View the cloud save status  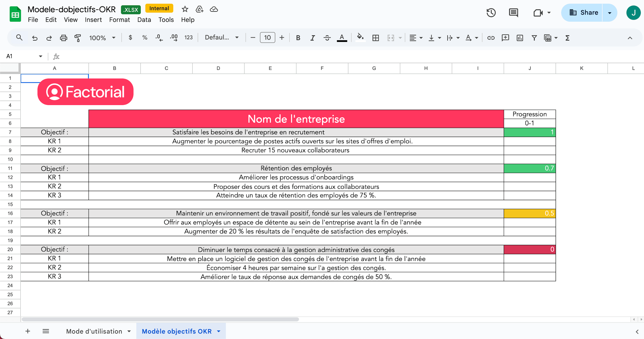(x=214, y=9)
